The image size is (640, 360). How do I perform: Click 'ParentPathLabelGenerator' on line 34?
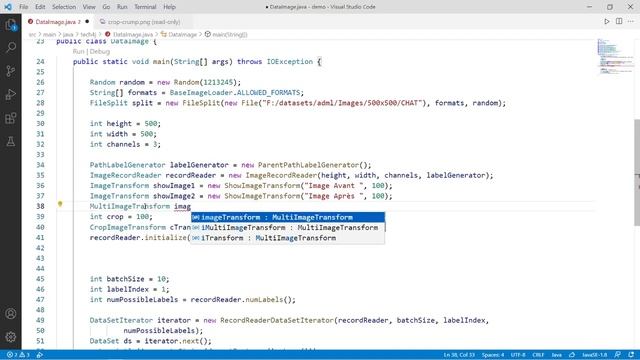coord(308,165)
